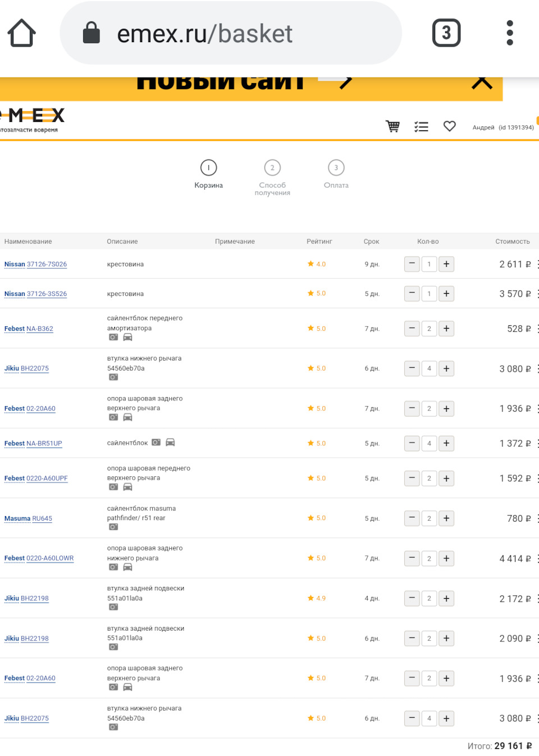The image size is (539, 756).
Task: Edit quantity field for Febest NA-BR51UP
Action: click(429, 443)
